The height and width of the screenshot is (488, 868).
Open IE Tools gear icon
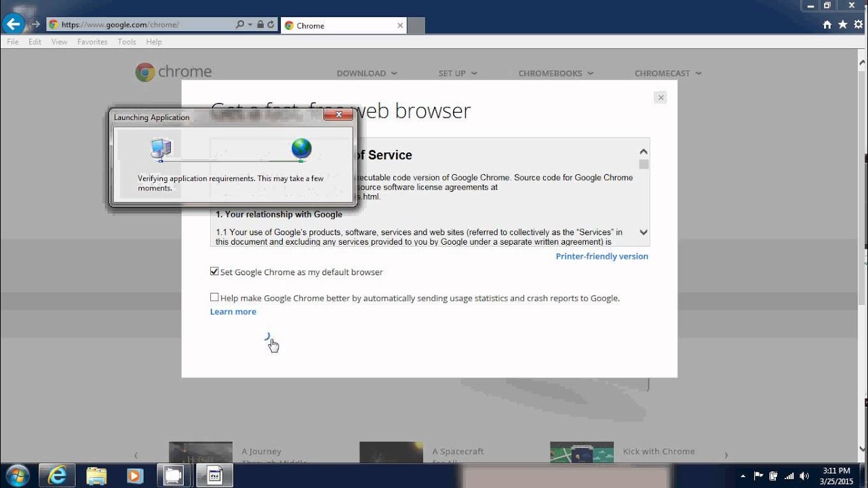click(x=858, y=24)
